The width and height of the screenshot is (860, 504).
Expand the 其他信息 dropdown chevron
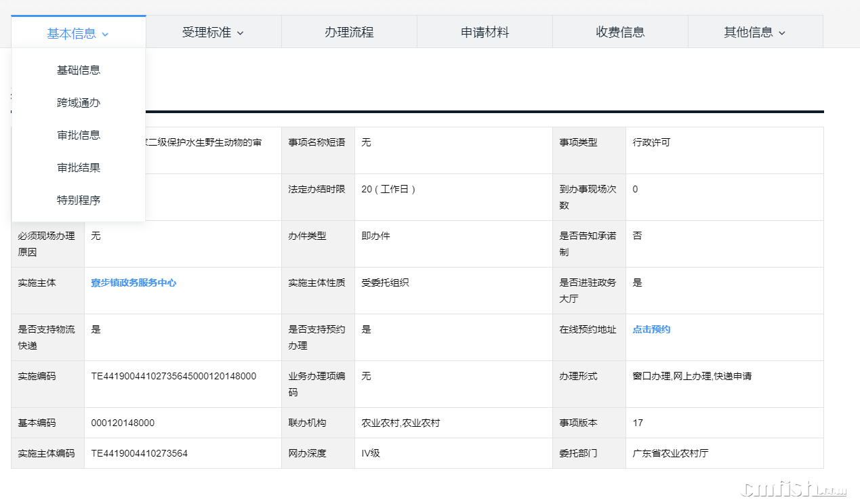click(x=782, y=33)
